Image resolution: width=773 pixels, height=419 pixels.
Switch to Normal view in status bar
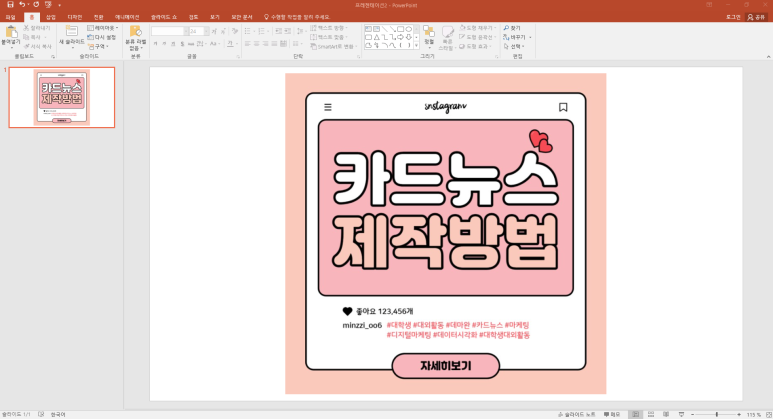(635, 415)
